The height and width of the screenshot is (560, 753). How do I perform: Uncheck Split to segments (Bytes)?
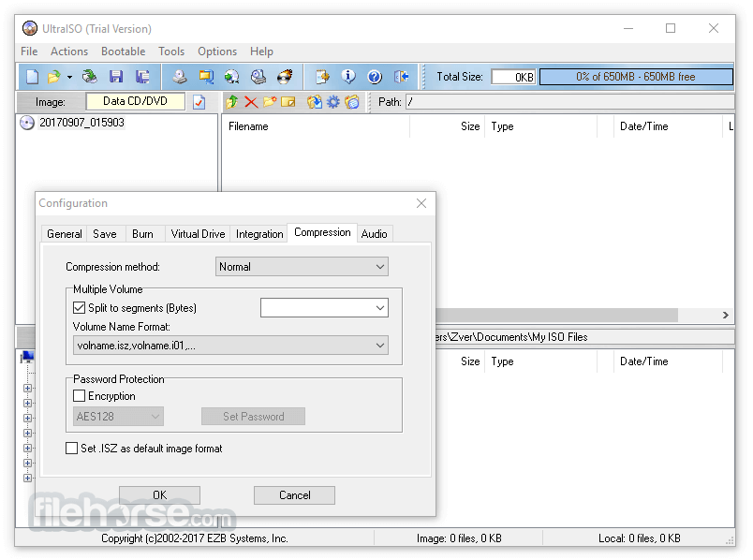tap(80, 308)
